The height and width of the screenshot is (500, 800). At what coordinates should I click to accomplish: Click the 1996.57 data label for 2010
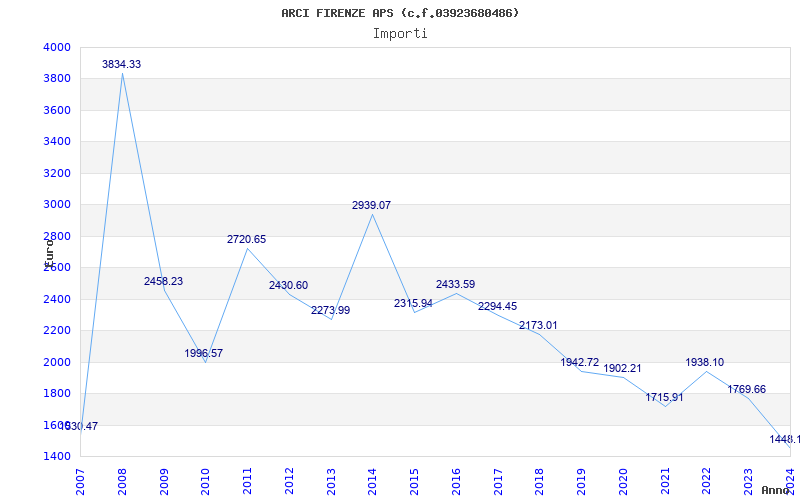coord(204,353)
